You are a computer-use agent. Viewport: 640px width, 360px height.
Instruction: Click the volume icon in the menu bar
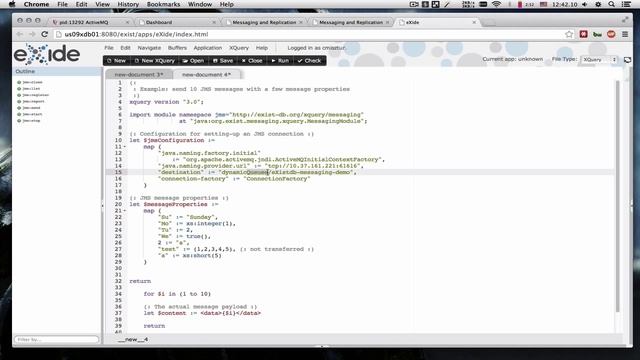click(x=584, y=4)
